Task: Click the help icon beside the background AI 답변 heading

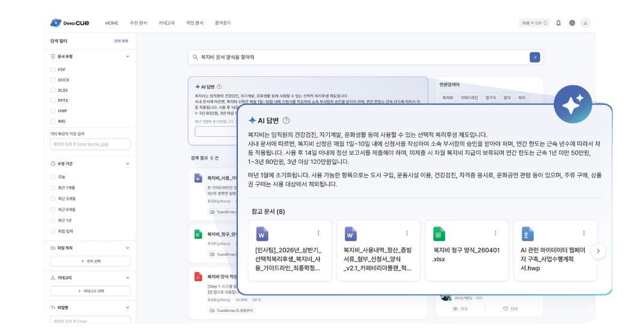Action: click(x=219, y=87)
